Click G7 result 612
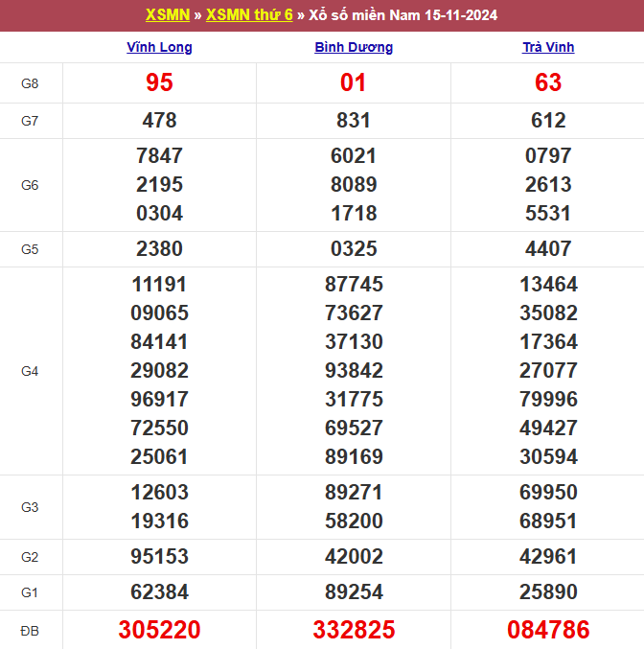This screenshot has width=644, height=649. pos(548,121)
